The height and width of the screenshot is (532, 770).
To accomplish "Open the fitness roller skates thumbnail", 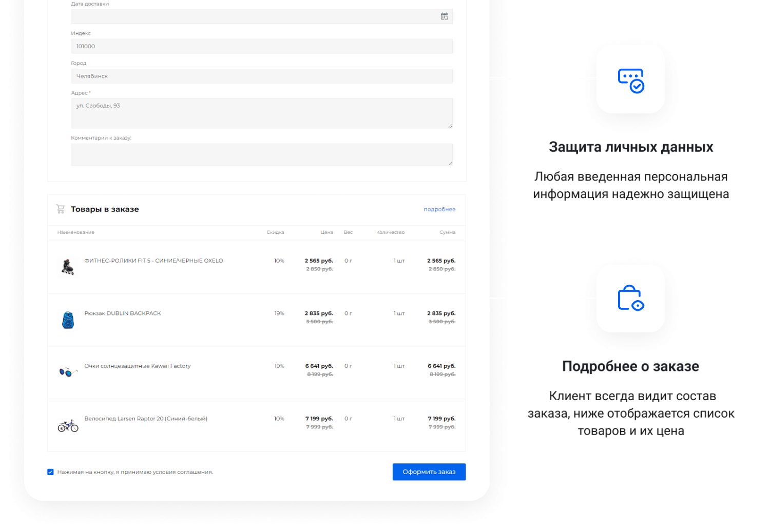I will 68,267.
